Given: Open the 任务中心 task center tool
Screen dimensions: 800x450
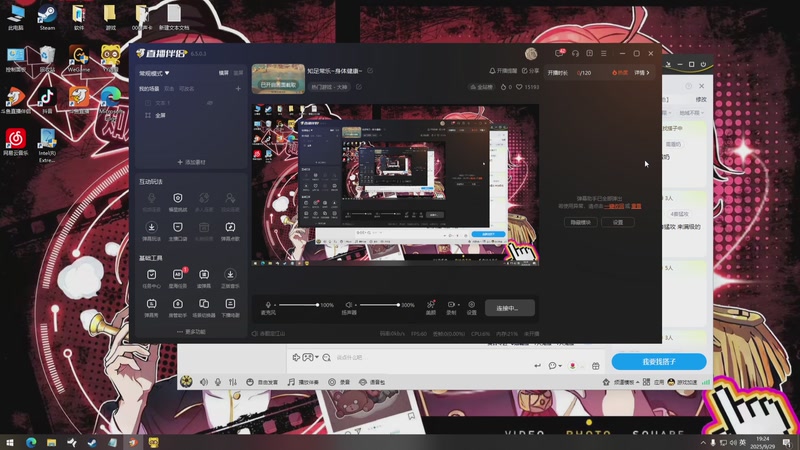Looking at the screenshot, I should (x=152, y=278).
